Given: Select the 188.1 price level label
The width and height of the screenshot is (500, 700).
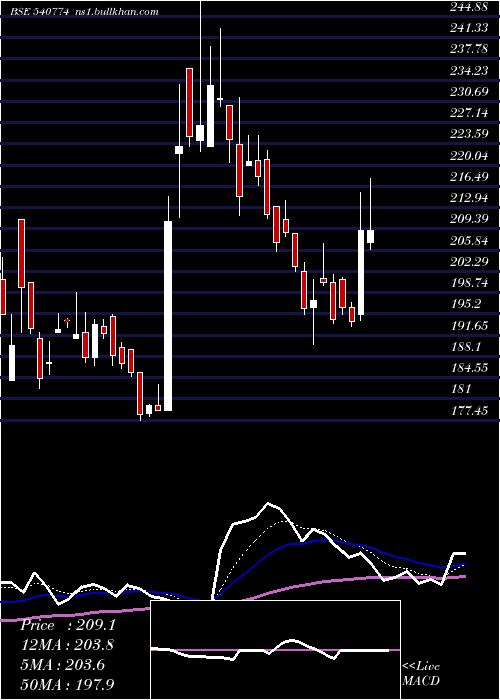Looking at the screenshot, I should pyautogui.click(x=466, y=347).
